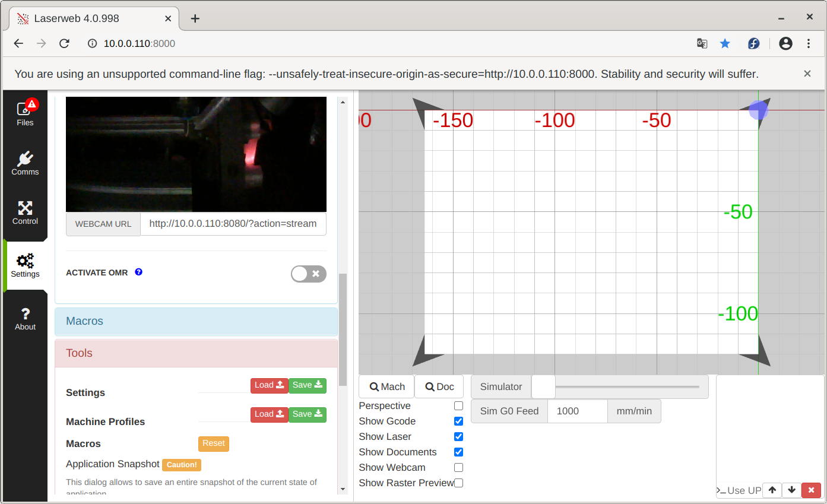The width and height of the screenshot is (827, 504).
Task: Zoom to document with Doc button
Action: tap(439, 386)
